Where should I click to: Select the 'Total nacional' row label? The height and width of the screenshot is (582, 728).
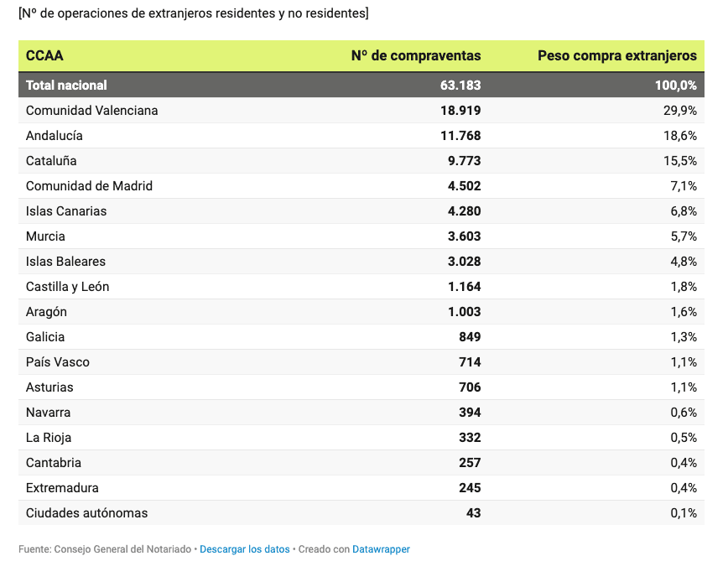pos(66,86)
